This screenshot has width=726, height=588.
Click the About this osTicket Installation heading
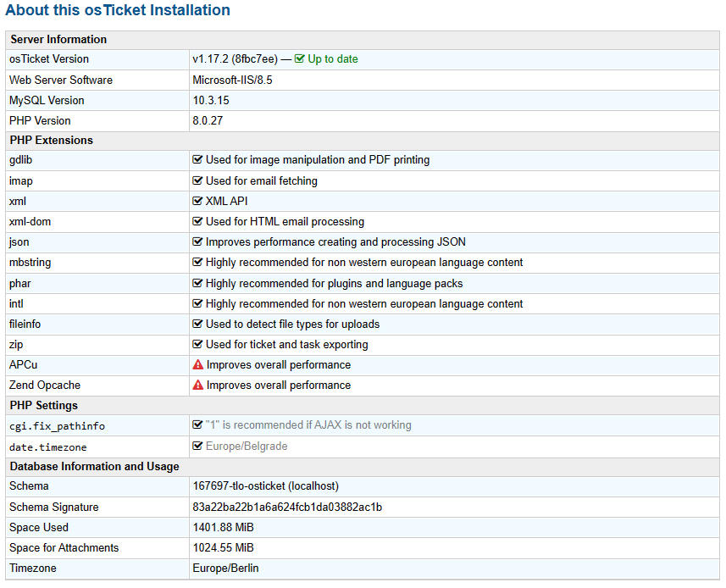point(118,10)
